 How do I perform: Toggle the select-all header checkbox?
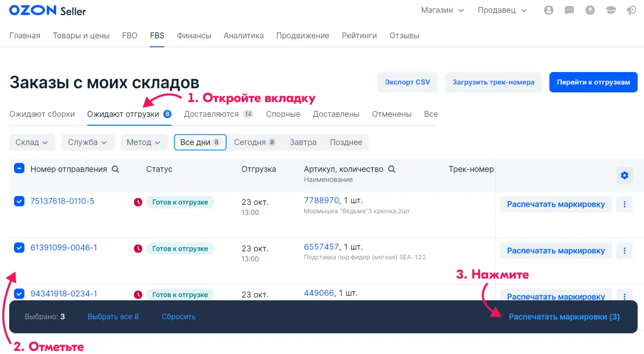(19, 168)
